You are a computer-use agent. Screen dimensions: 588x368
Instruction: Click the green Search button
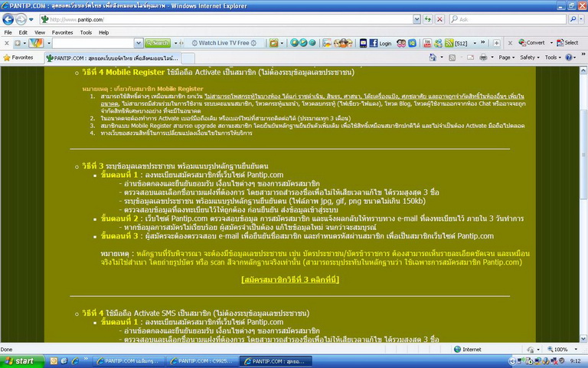[x=158, y=43]
